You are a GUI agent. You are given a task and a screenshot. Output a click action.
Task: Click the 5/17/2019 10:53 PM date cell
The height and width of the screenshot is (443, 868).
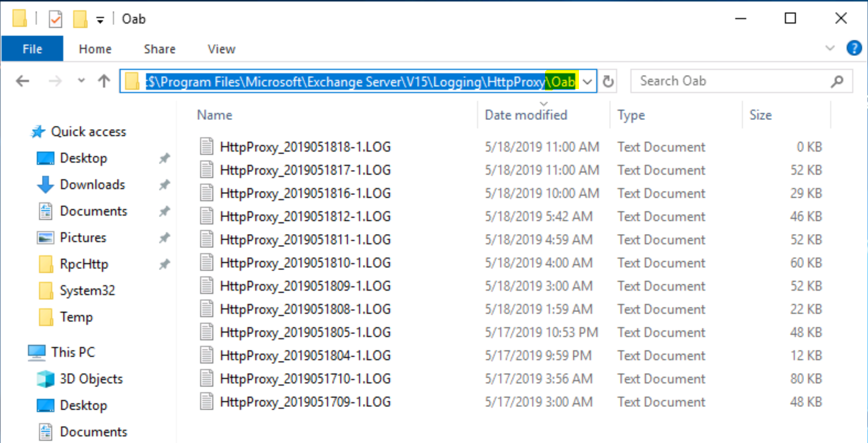pos(541,333)
